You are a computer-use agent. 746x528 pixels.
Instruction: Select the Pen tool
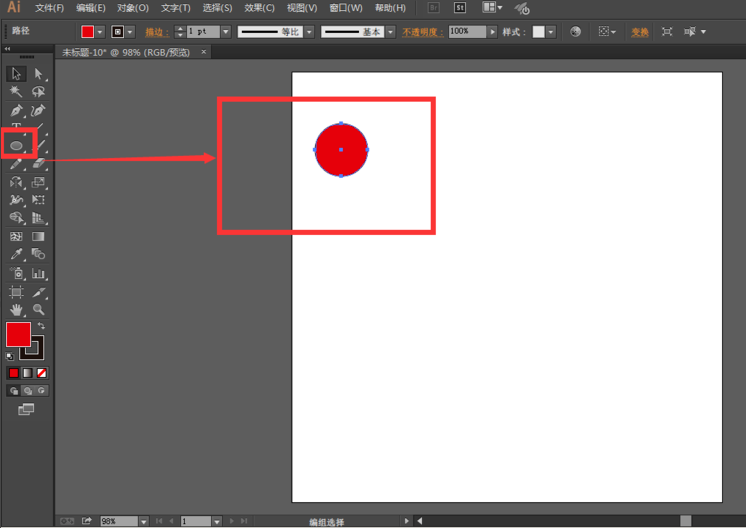(16, 110)
